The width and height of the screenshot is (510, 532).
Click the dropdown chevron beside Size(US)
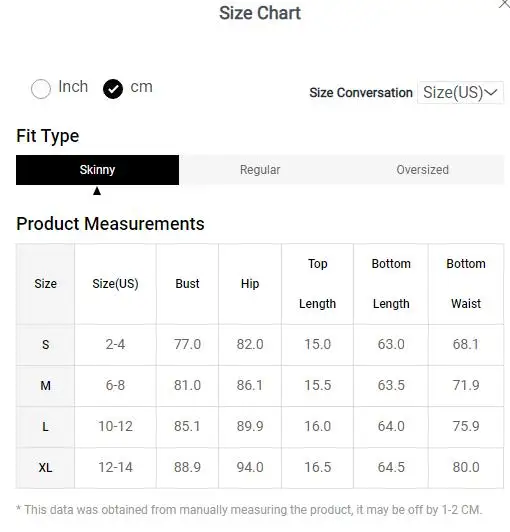491,92
